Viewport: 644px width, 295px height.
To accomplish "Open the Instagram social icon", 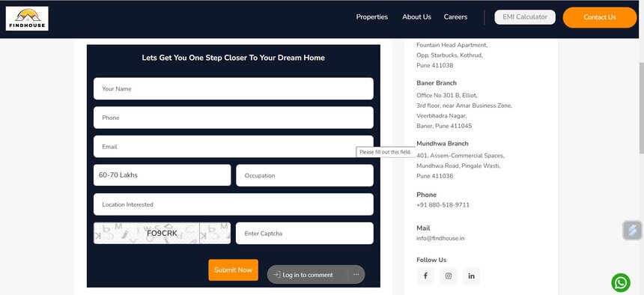I will (x=449, y=276).
